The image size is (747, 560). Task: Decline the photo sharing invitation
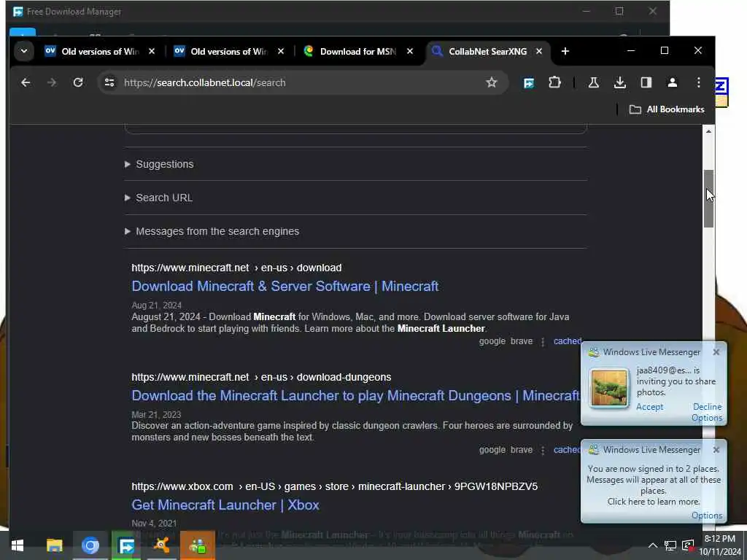click(x=707, y=407)
